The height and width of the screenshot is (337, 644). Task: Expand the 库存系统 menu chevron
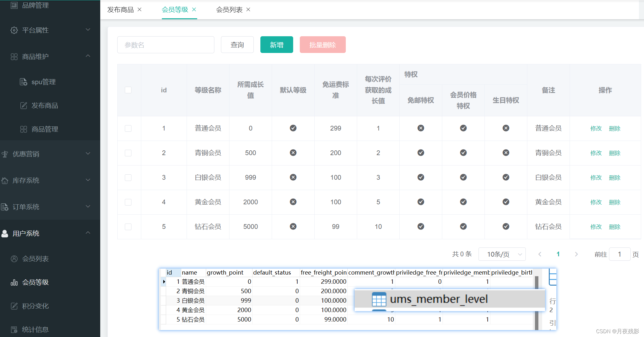[x=88, y=180]
